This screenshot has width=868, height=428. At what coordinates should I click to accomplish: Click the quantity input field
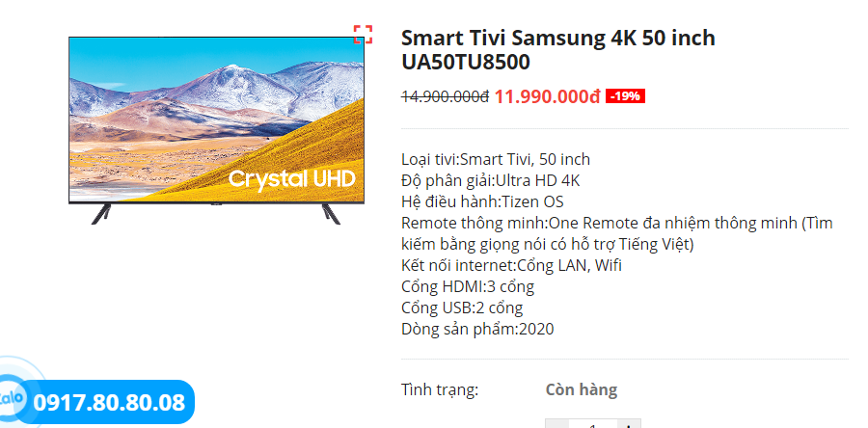coord(593,425)
